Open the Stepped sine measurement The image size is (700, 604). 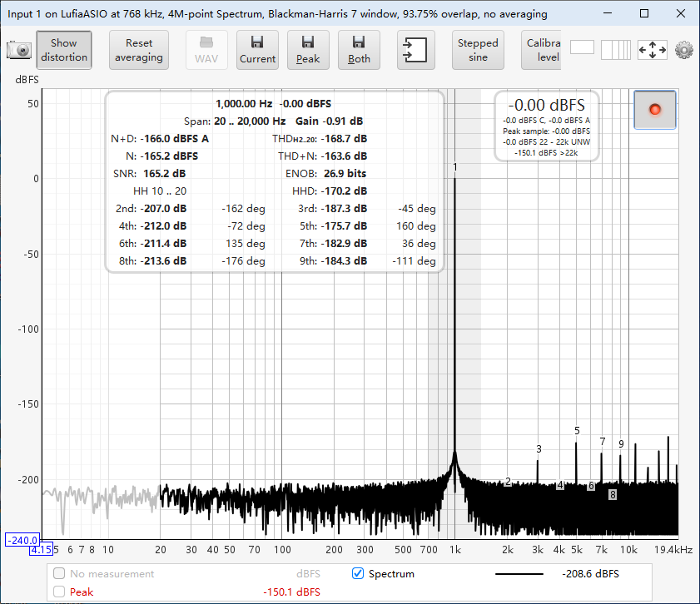click(x=478, y=50)
